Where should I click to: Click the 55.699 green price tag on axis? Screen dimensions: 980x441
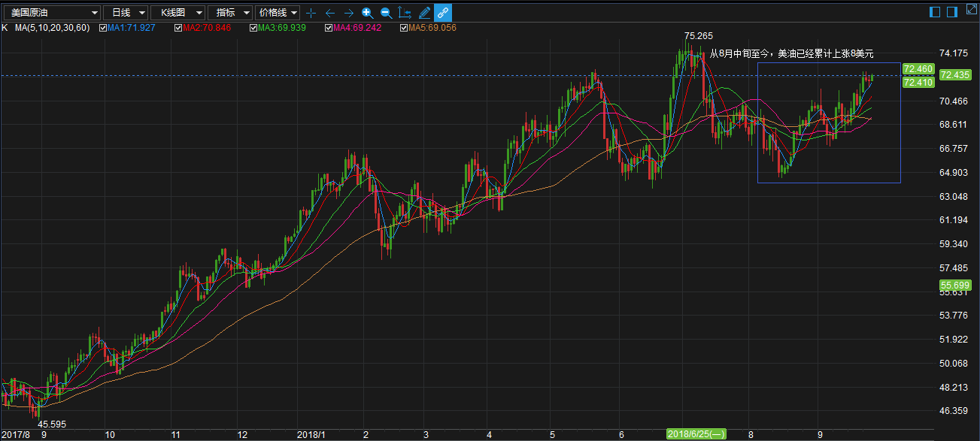955,285
